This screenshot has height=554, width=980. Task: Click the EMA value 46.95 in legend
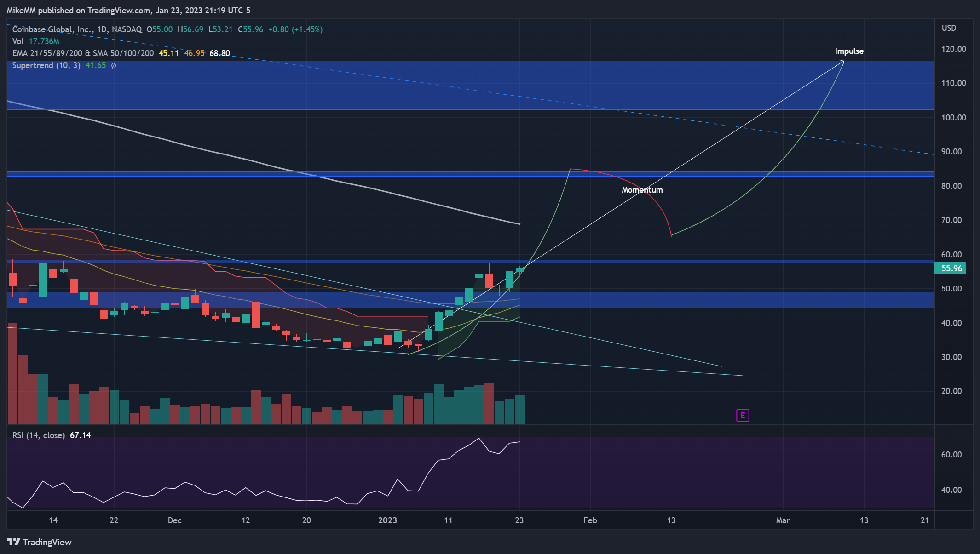(194, 53)
